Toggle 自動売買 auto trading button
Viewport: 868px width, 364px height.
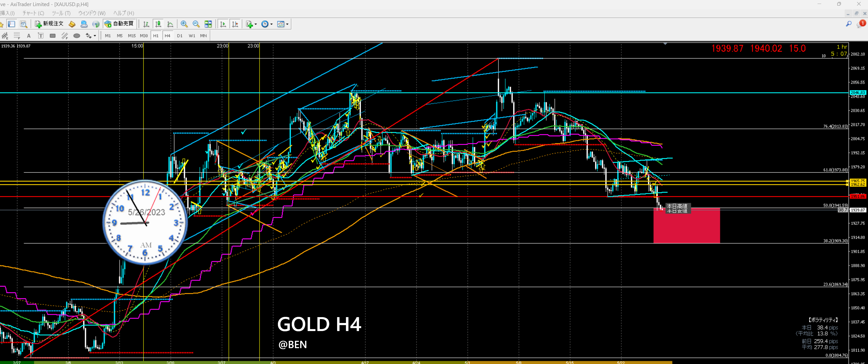119,24
